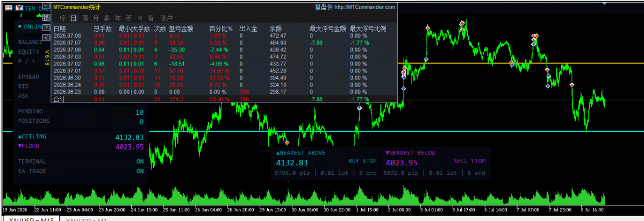Open the http://MTCommander.com link
The image size is (644, 221).
364,7
